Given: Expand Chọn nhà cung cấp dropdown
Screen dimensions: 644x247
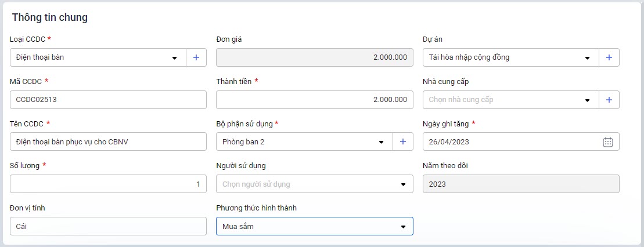Looking at the screenshot, I should click(x=587, y=100).
